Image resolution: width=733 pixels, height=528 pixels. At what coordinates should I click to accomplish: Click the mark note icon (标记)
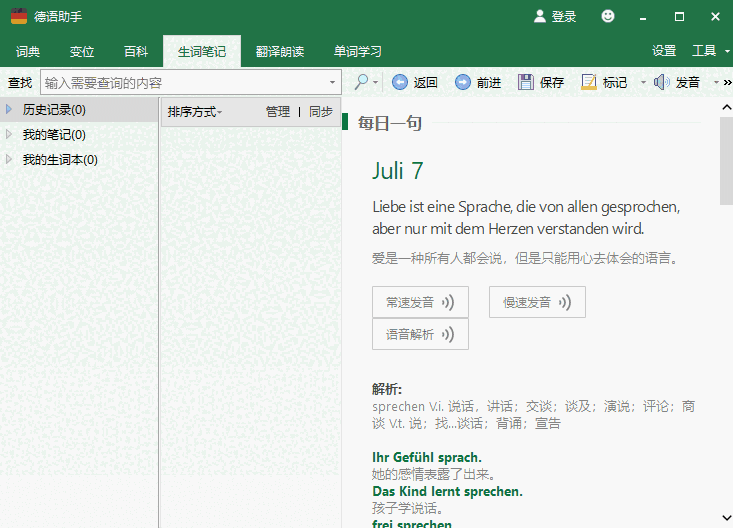coord(589,82)
